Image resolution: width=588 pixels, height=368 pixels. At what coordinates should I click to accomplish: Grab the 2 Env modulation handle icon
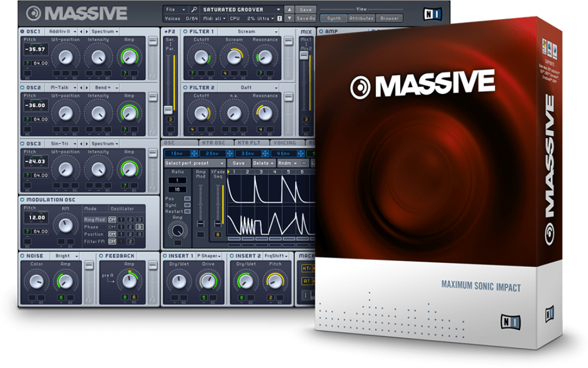[x=230, y=153]
